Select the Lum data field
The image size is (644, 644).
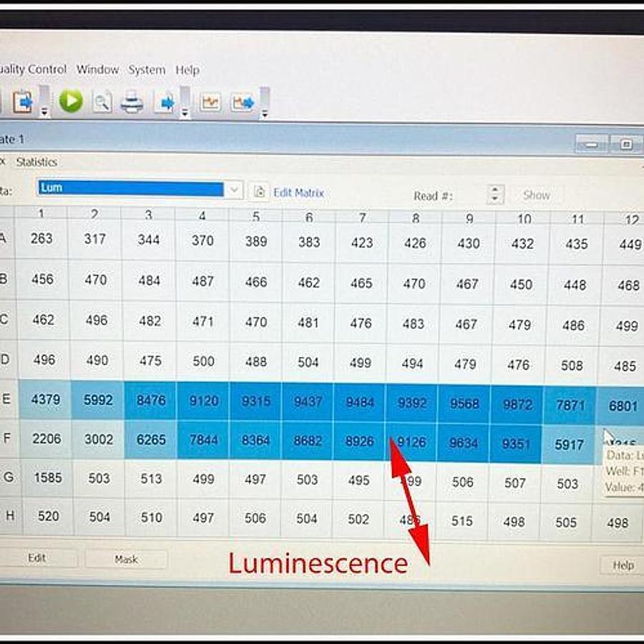[130, 188]
